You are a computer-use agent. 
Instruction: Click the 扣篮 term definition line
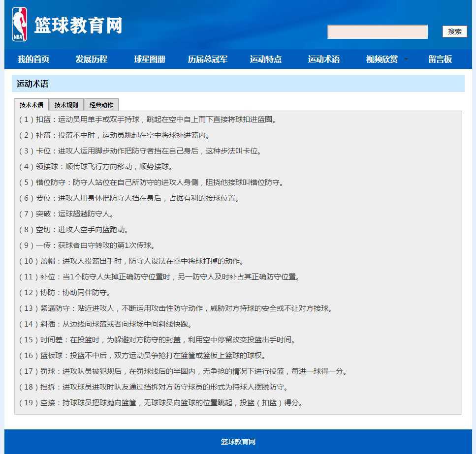[148, 120]
